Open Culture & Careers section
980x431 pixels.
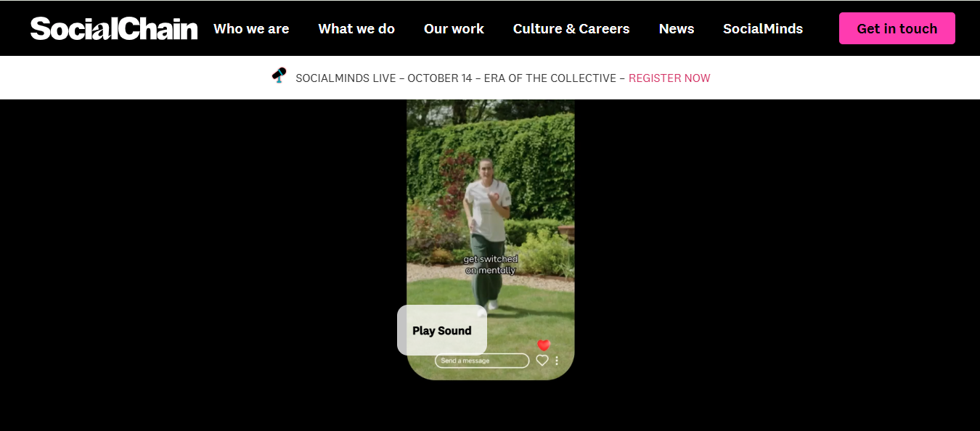point(571,29)
